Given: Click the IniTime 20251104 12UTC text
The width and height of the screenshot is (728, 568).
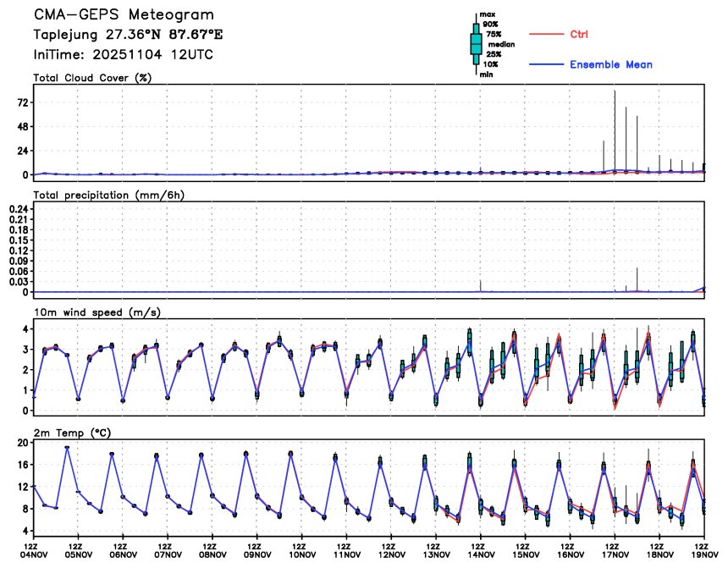Looking at the screenshot, I should click(123, 54).
